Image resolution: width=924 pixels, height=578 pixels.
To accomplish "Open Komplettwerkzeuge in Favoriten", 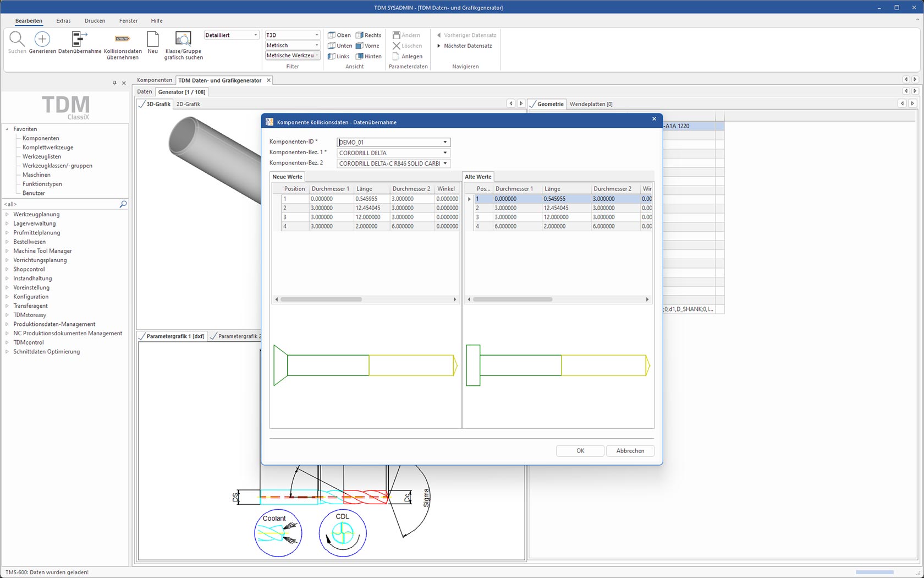I will point(48,148).
